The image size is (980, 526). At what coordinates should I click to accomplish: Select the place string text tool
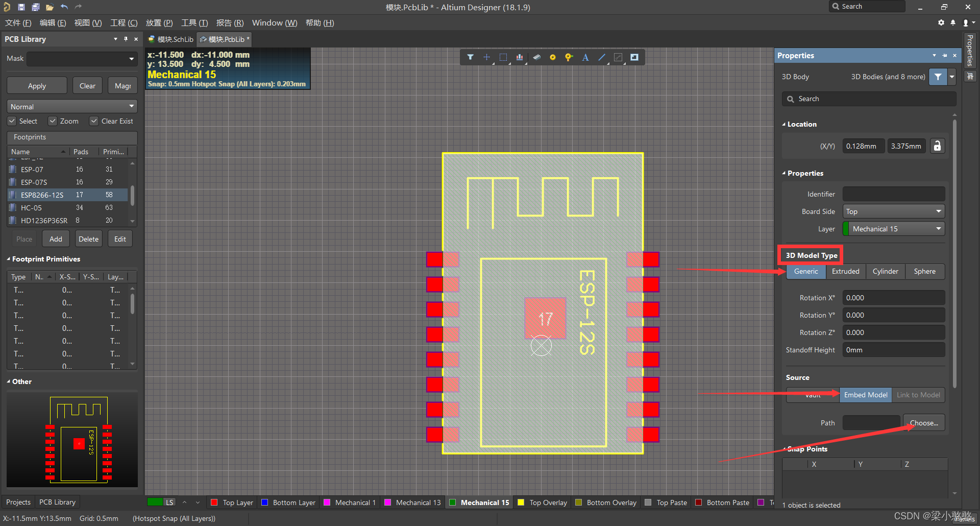(585, 57)
